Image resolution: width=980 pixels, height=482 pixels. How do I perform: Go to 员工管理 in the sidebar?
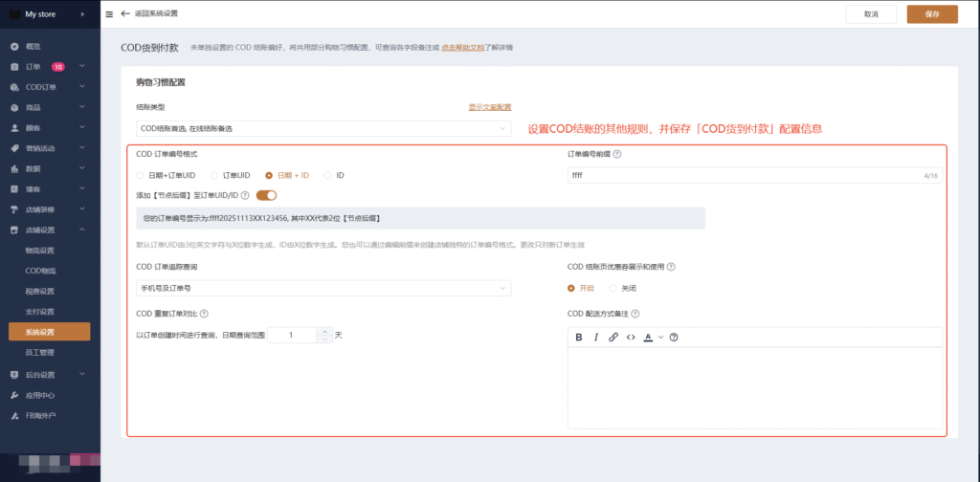(40, 353)
